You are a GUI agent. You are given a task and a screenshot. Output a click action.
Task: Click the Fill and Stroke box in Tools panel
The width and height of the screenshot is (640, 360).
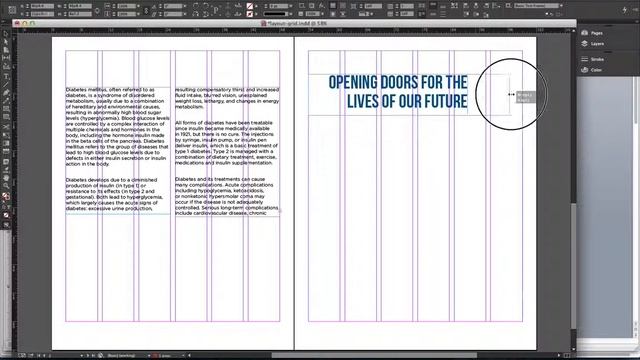coord(6,196)
